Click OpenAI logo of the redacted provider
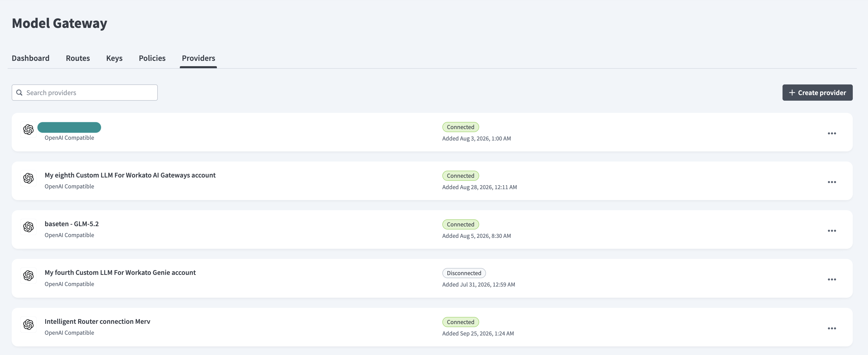Image resolution: width=868 pixels, height=355 pixels. (x=29, y=129)
